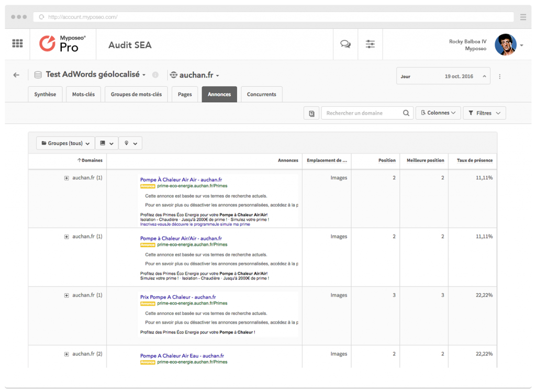This screenshot has width=536, height=392.
Task: Open the Pompe A Chaleur Air Eau ad link
Action: pos(182,356)
